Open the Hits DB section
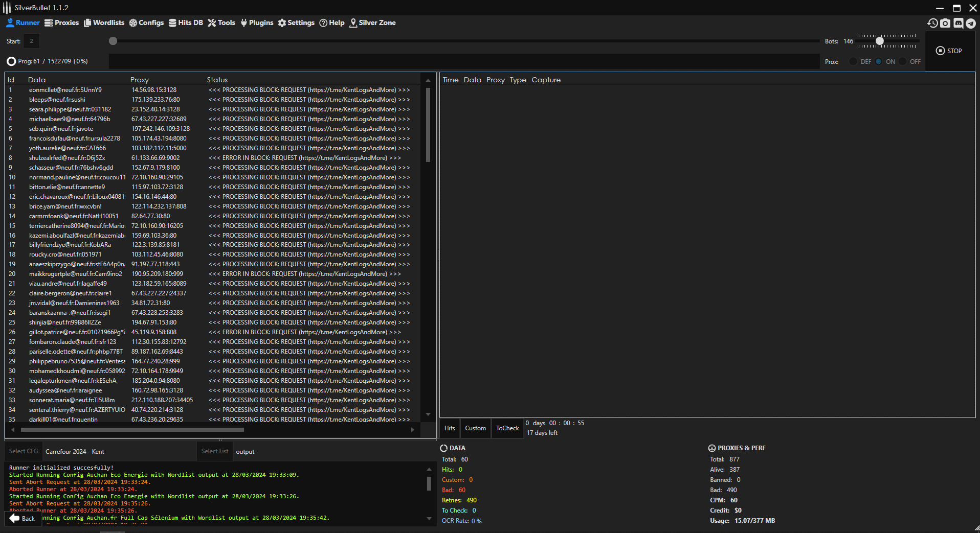980x533 pixels. coord(186,22)
